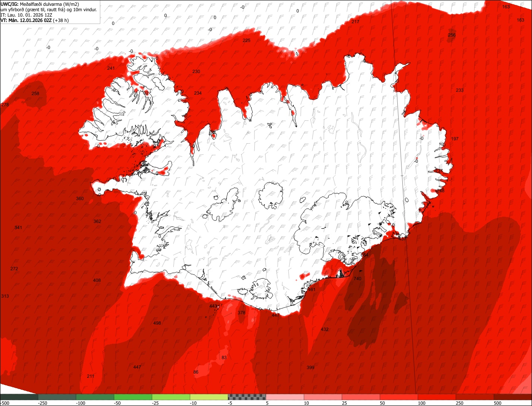Click the flux value 225 off the north coast
The height and width of the screenshot is (406, 532).
246,40
